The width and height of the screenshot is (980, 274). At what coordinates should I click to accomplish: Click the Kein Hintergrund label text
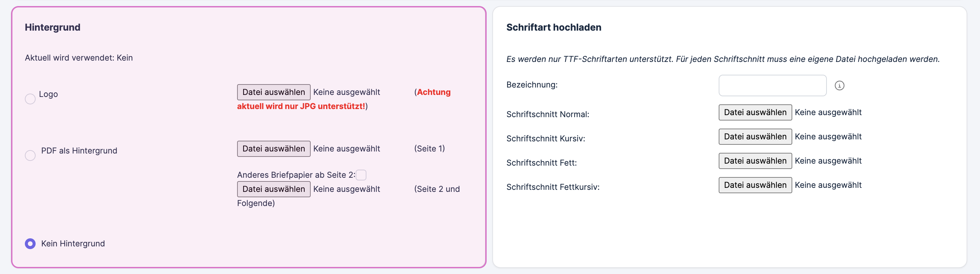point(73,243)
